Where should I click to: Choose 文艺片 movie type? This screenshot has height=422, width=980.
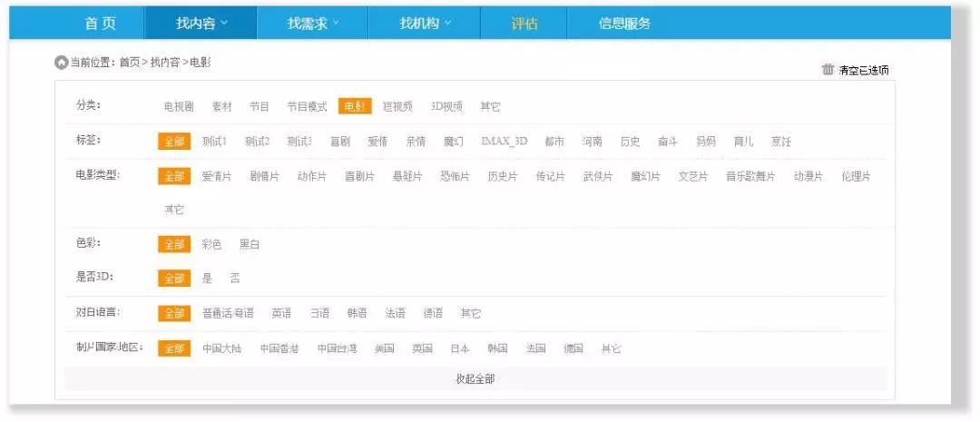tap(693, 176)
